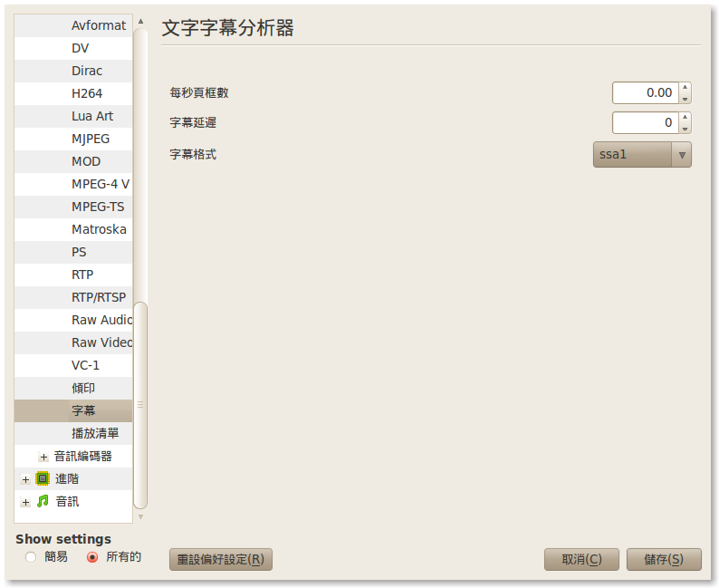Increase the 每秒頁框數 value with up arrow
719x588 pixels.
pyautogui.click(x=685, y=87)
